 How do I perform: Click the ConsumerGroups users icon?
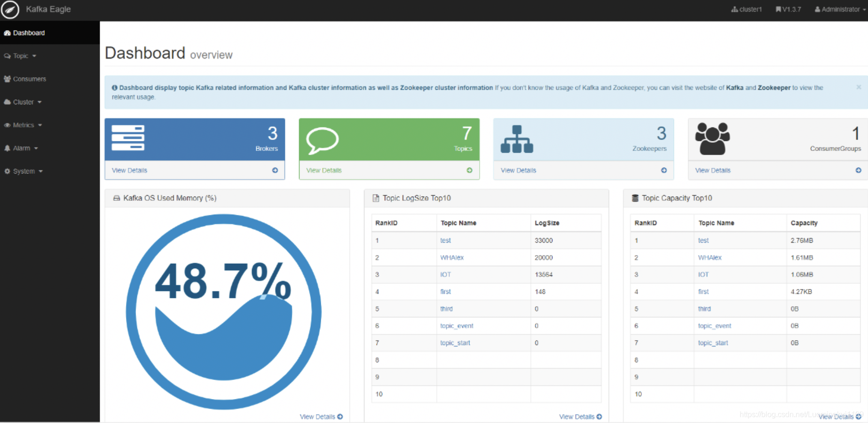(x=712, y=139)
